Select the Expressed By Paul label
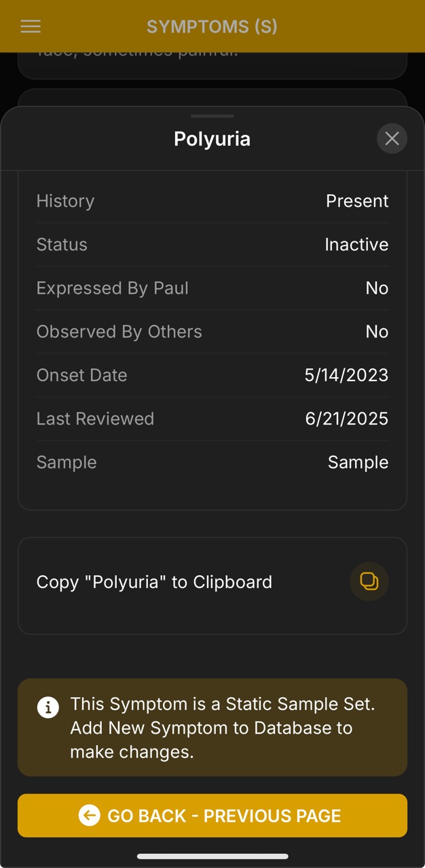This screenshot has height=868, width=425. pyautogui.click(x=112, y=288)
